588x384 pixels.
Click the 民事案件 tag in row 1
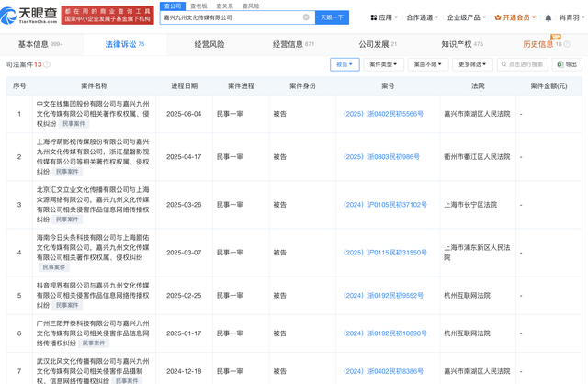point(73,124)
